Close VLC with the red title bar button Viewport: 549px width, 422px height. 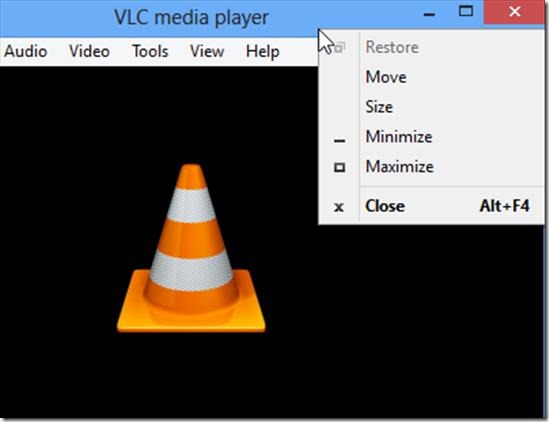pyautogui.click(x=514, y=12)
